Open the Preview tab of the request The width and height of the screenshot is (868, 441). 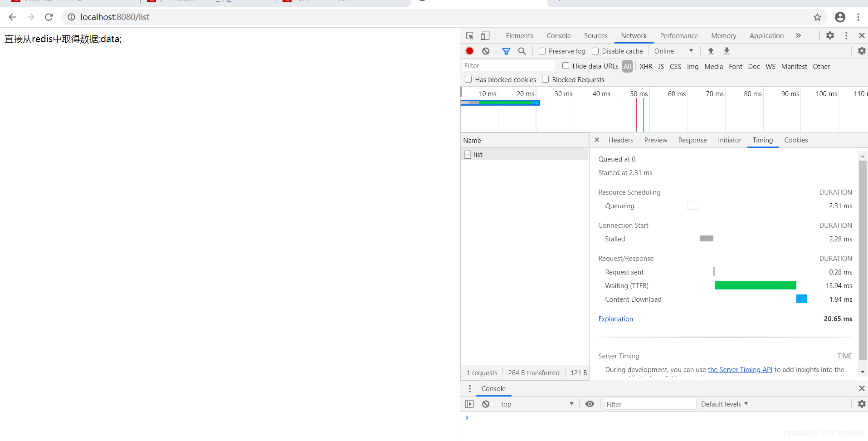coord(655,140)
